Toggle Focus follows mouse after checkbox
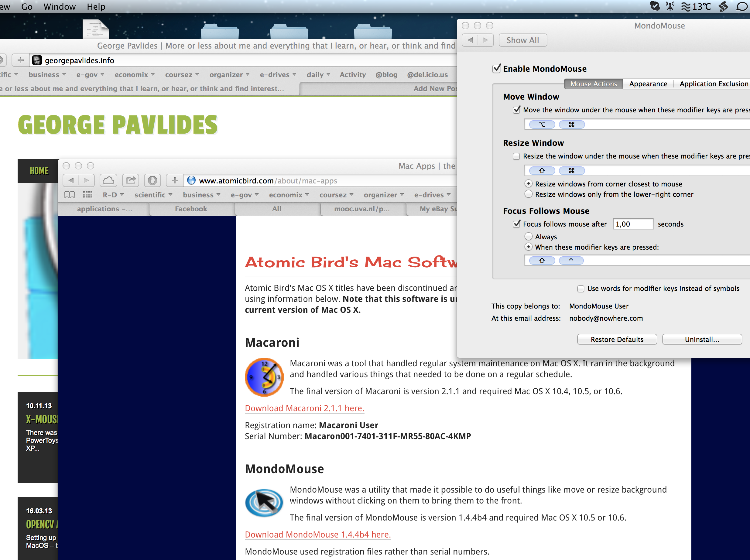The image size is (750, 560). (x=516, y=224)
